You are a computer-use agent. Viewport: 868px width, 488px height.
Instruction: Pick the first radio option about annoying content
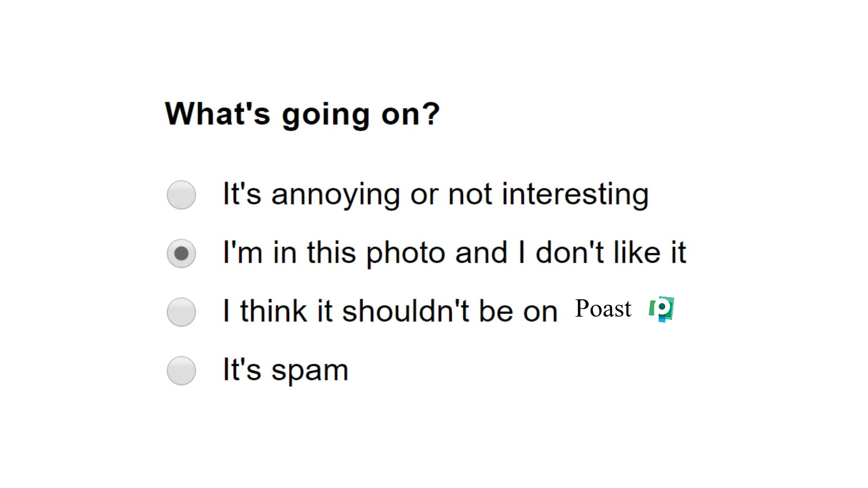[181, 195]
